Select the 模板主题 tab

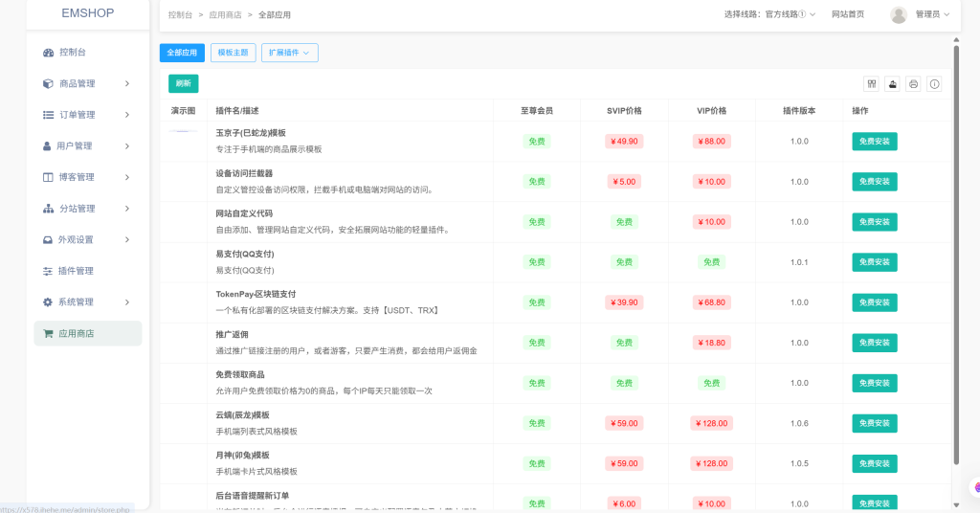pos(234,53)
